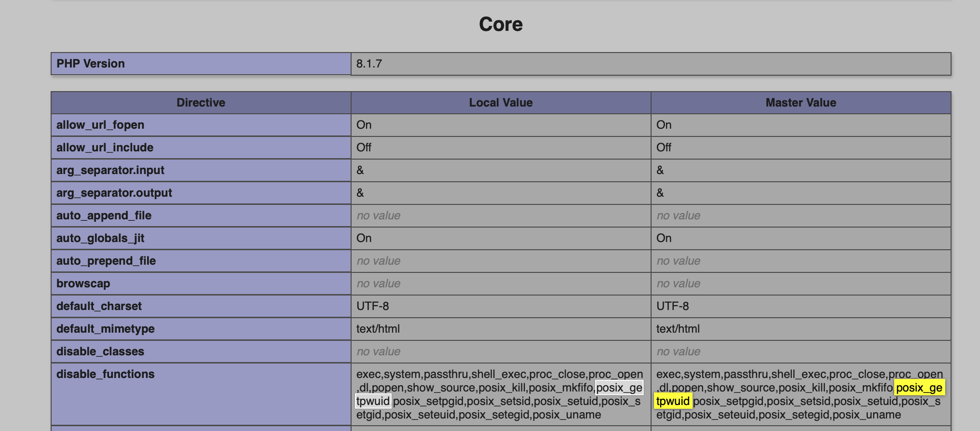Click the Directive column header

coord(201,103)
